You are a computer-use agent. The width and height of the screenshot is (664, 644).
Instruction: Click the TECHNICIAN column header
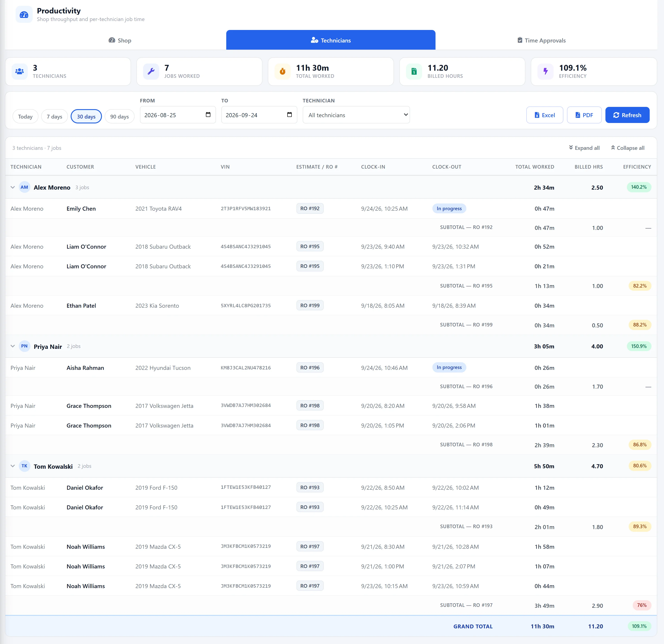[26, 167]
